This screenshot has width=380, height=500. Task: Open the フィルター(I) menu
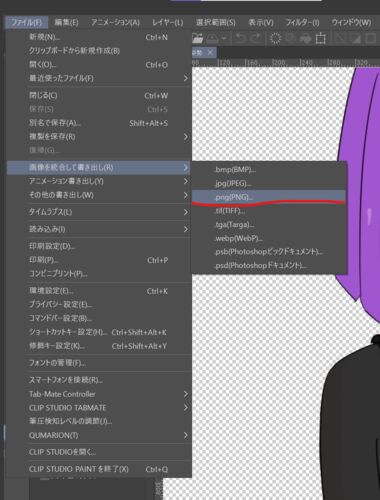[302, 22]
